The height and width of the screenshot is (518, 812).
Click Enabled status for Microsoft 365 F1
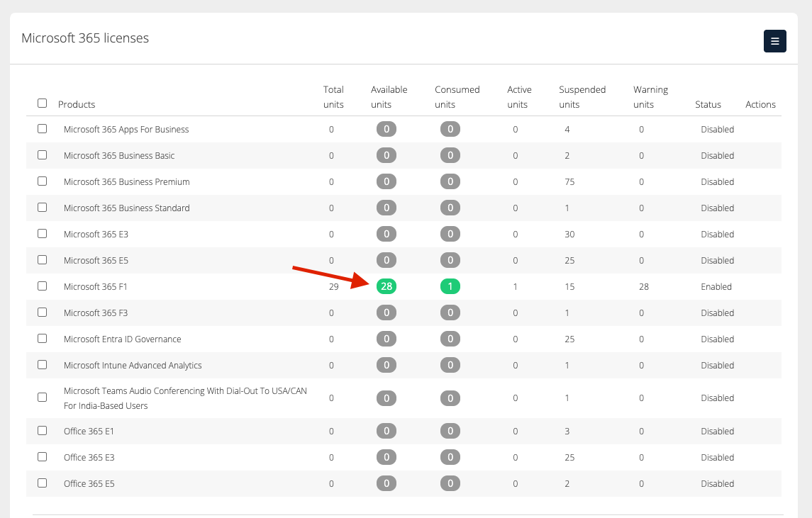coord(716,287)
